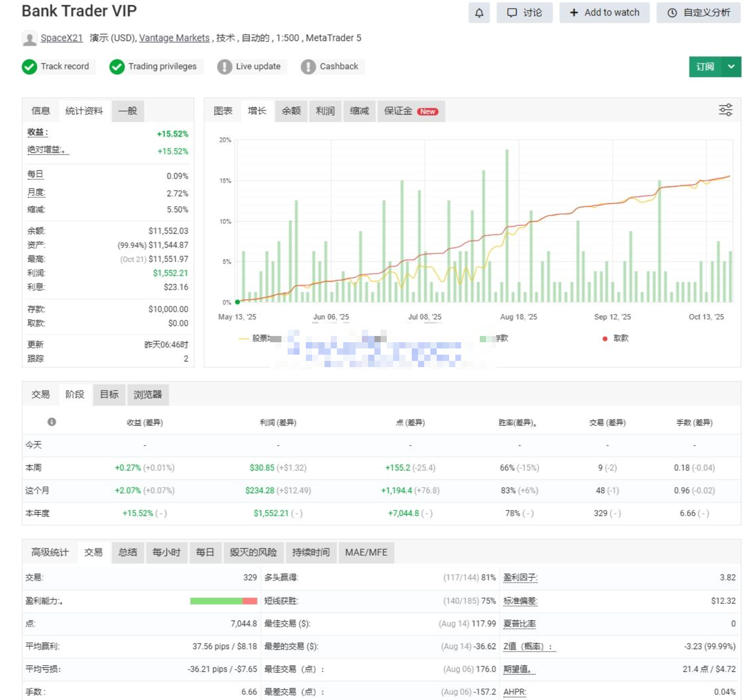Toggle the 取款 red dot legend item
756x700 pixels.
coord(615,339)
